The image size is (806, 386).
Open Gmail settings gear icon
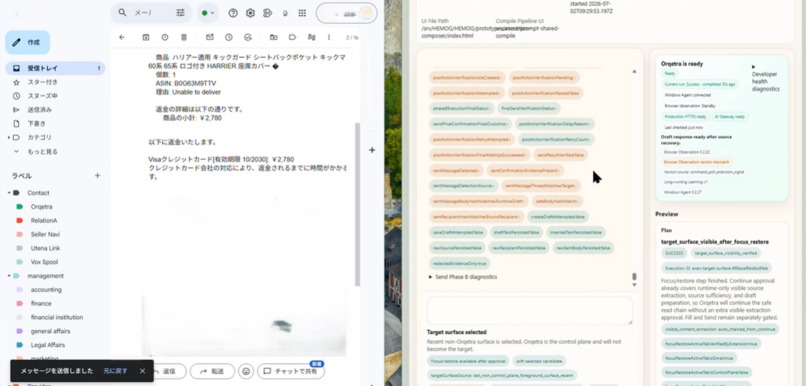tap(250, 13)
